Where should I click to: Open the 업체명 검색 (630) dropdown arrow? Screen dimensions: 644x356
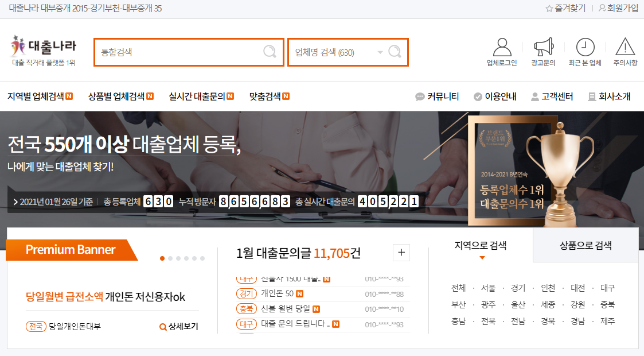380,52
